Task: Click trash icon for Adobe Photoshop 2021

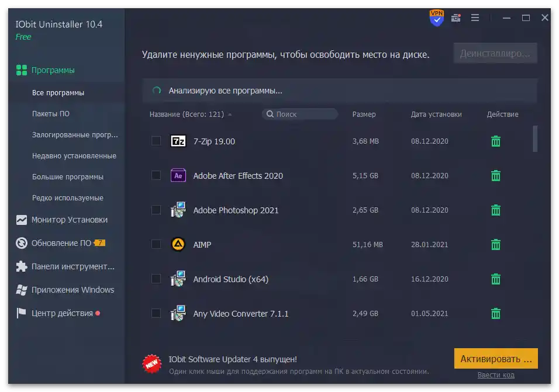Action: pos(495,210)
